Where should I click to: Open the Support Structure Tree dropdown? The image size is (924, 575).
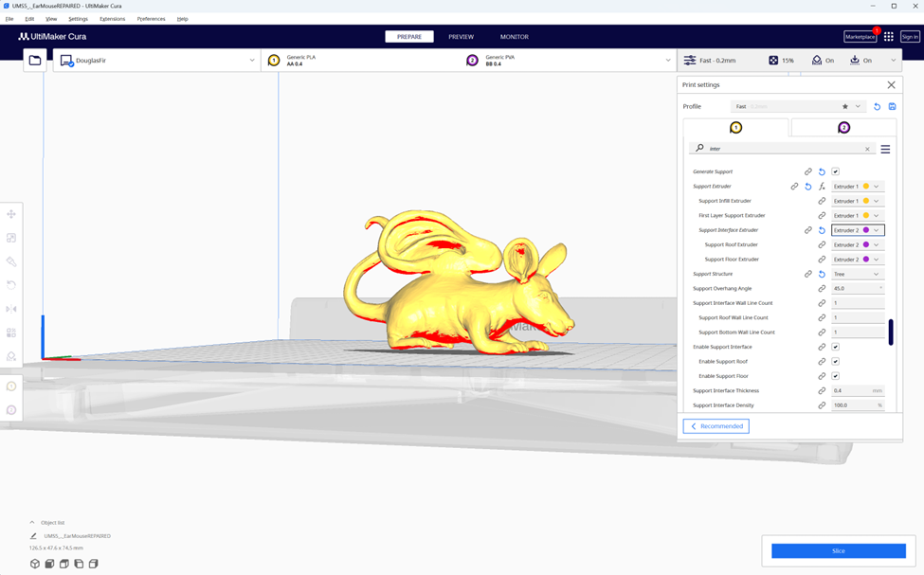coord(857,274)
